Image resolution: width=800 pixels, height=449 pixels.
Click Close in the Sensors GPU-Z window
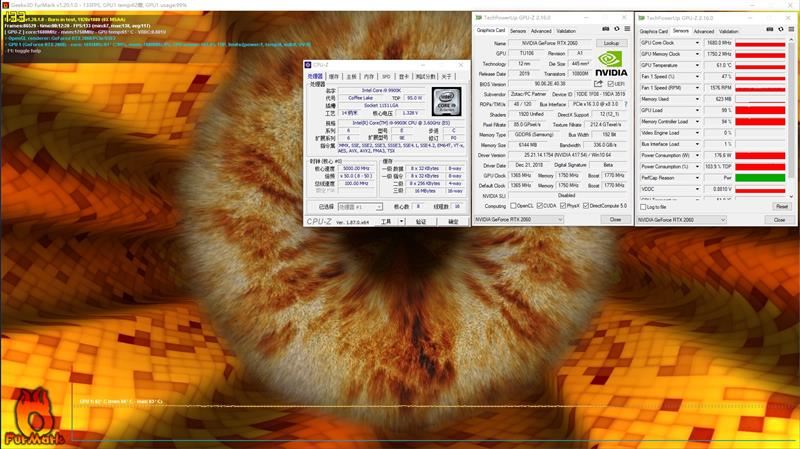tap(779, 220)
